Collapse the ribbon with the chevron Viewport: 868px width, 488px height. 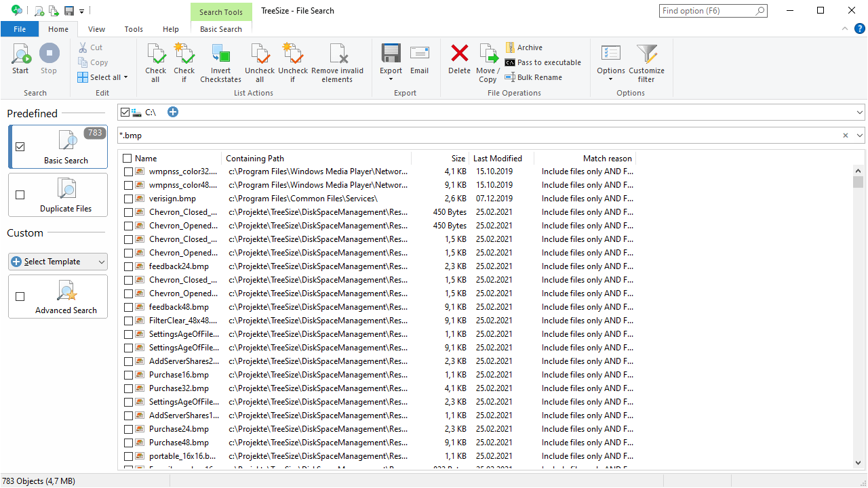(x=844, y=28)
